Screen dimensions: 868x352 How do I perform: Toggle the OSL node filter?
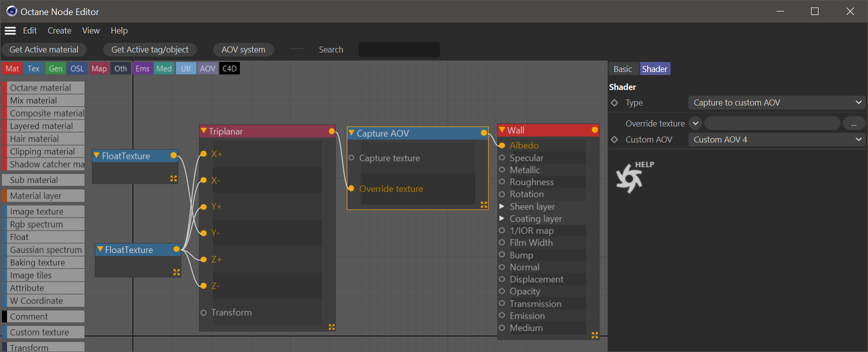click(x=77, y=68)
